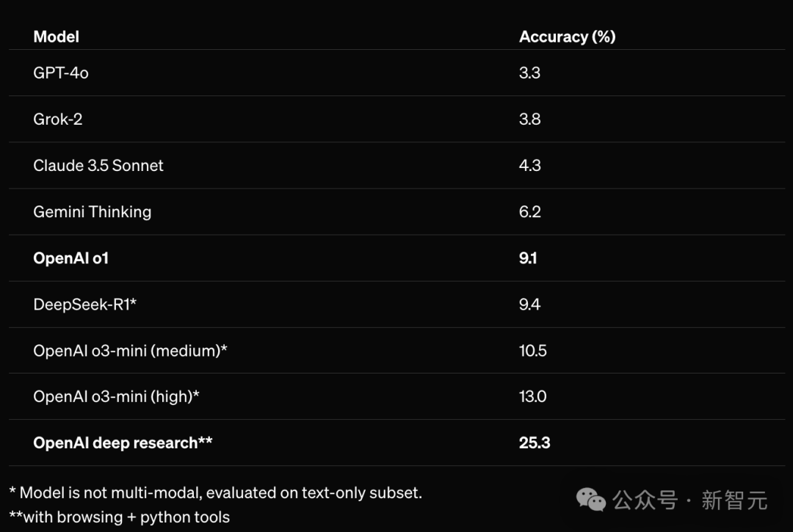Click the Accuracy (%) column header

(x=567, y=37)
